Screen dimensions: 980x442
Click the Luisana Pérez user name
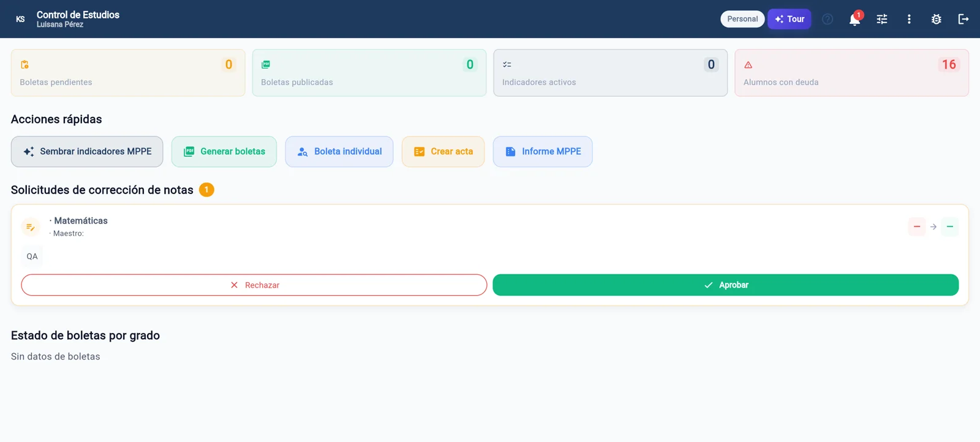point(60,24)
